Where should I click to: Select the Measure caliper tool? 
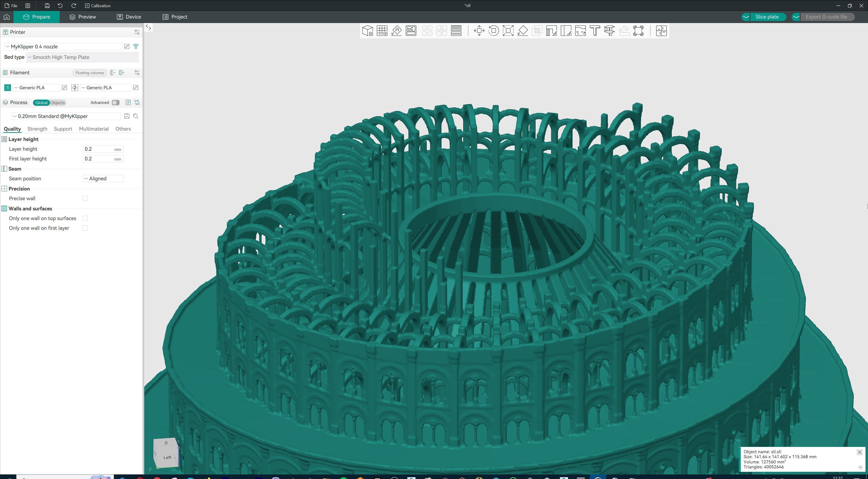tap(610, 31)
